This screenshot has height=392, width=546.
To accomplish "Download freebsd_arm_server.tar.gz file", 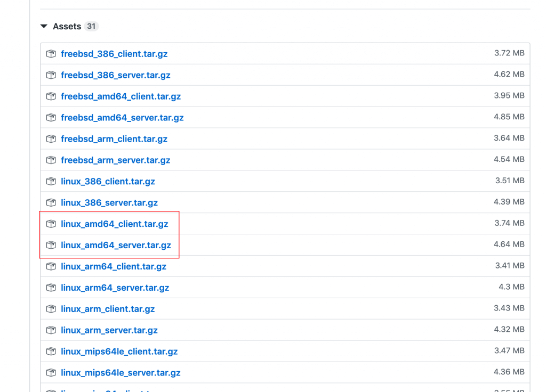I will coord(115,160).
